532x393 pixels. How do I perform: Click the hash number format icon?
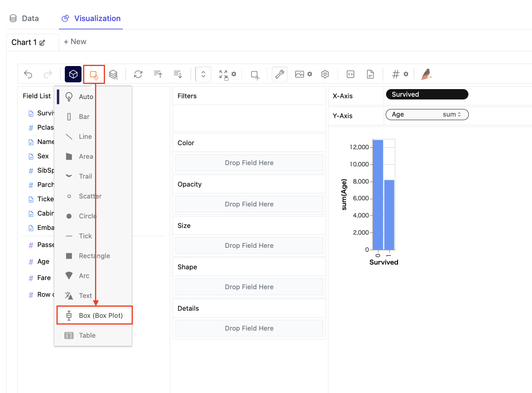[x=396, y=74]
